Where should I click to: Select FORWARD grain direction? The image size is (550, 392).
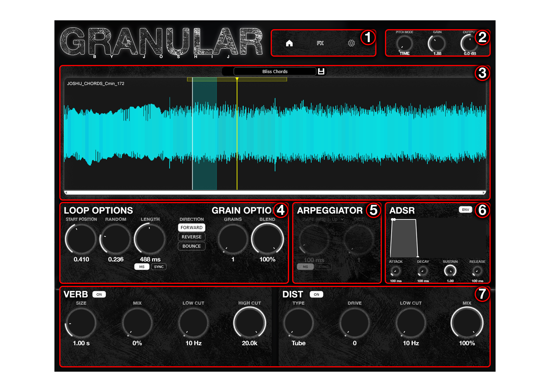pyautogui.click(x=191, y=227)
